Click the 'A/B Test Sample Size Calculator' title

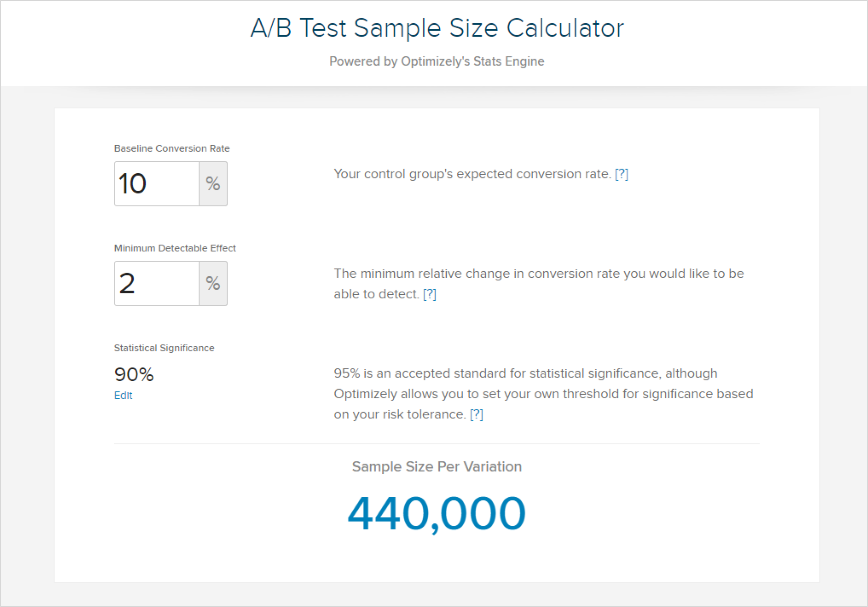[437, 28]
